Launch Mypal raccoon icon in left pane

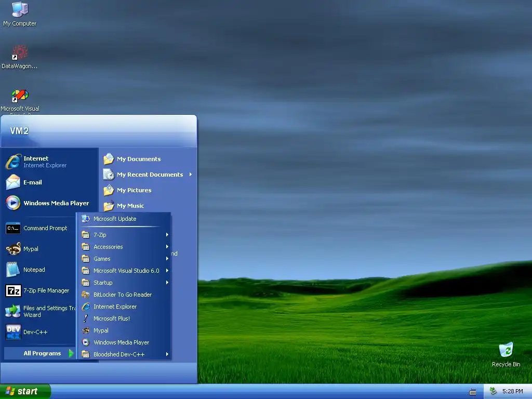(13, 249)
